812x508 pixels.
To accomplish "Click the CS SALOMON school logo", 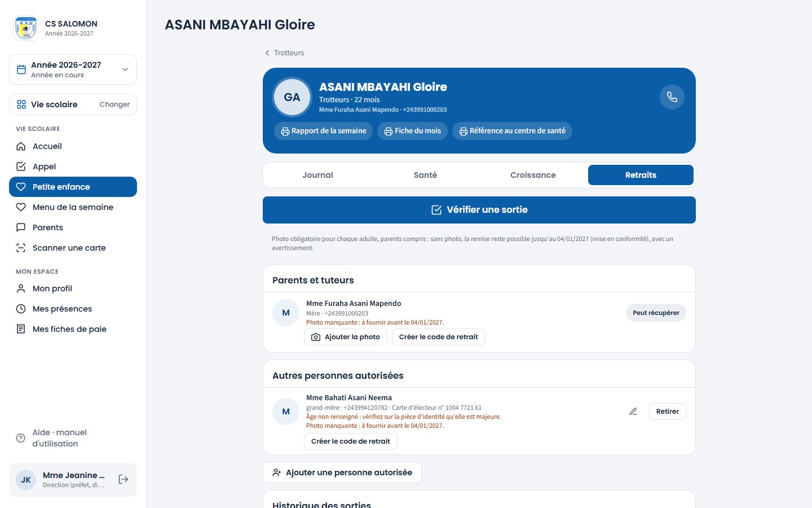I will click(x=26, y=28).
